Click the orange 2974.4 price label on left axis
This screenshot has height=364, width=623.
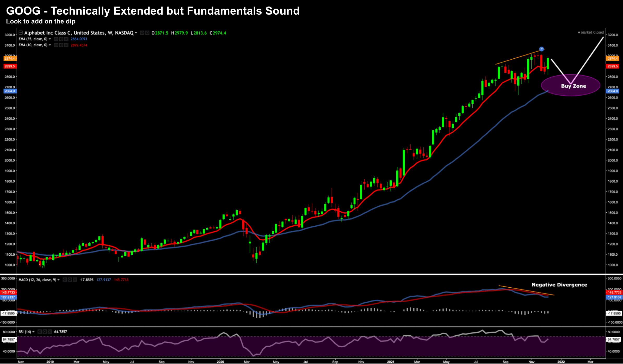[10, 58]
